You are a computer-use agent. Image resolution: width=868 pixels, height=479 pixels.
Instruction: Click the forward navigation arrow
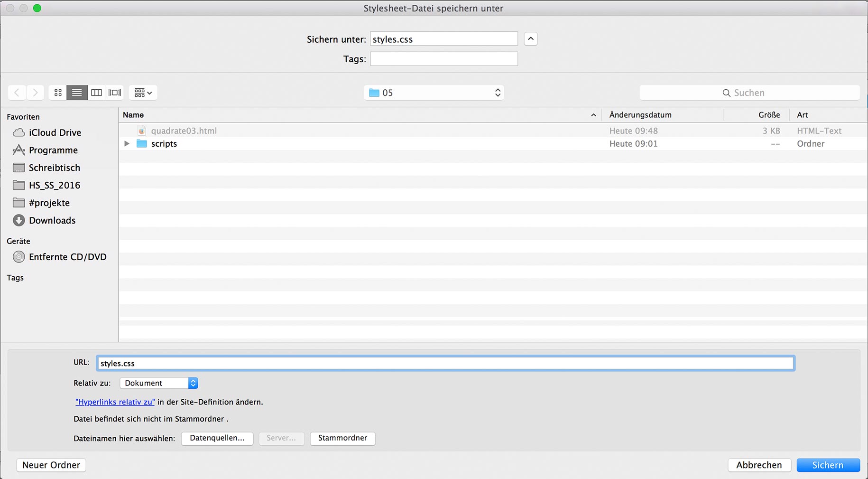[35, 93]
